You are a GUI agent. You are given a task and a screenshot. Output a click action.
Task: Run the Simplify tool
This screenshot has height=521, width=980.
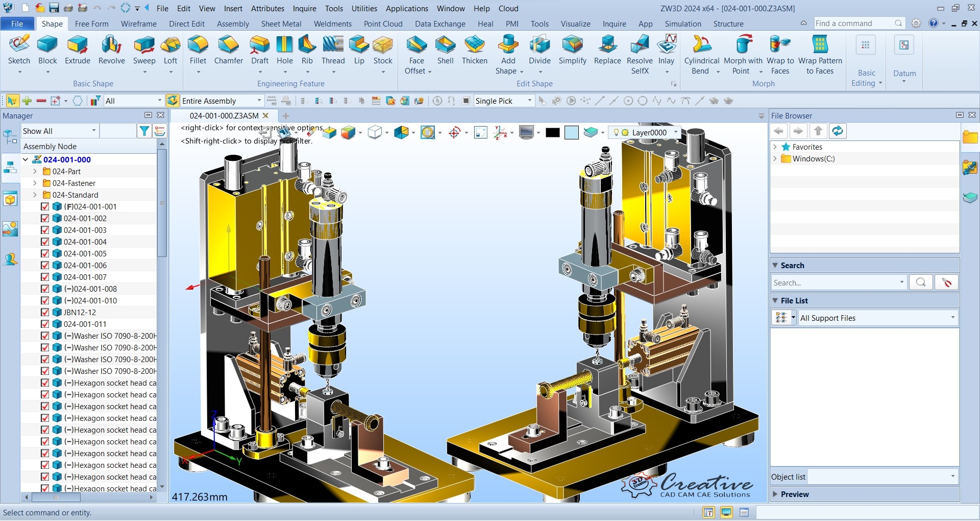click(573, 50)
